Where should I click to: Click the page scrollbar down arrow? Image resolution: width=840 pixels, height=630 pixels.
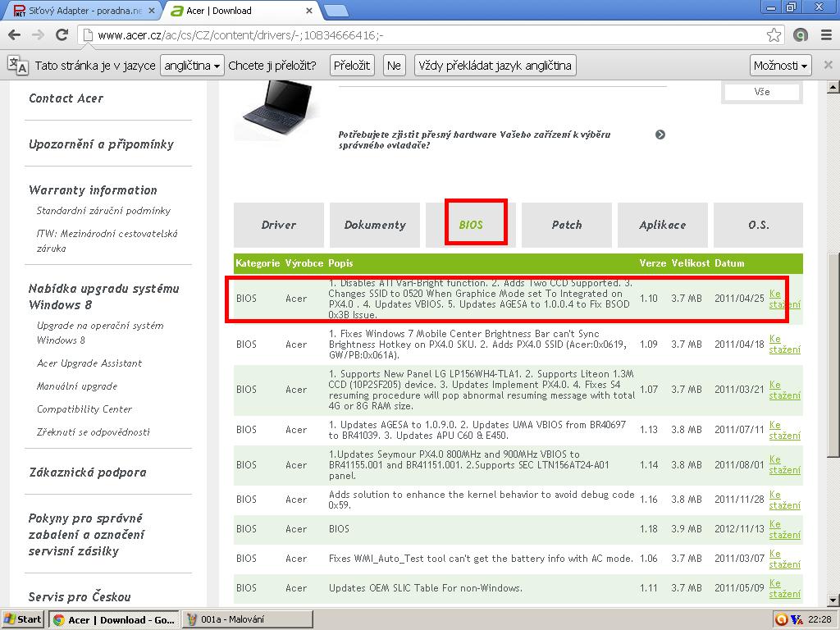(833, 600)
